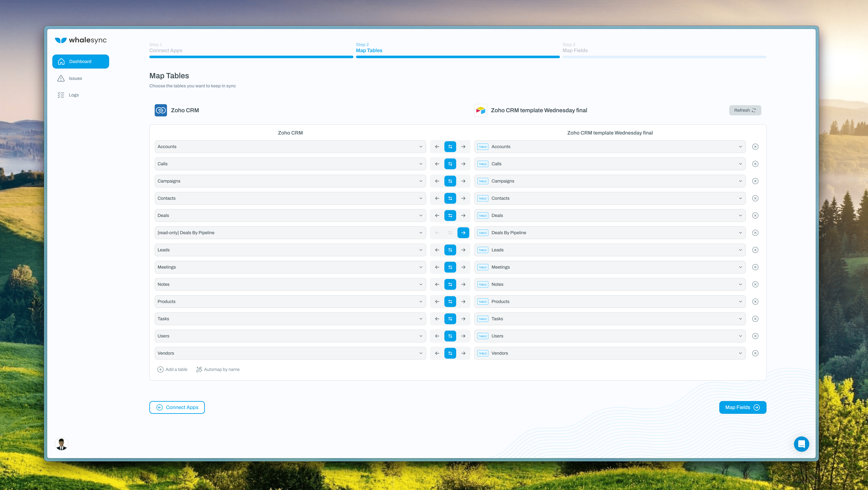Remove the Campaigns table mapping
This screenshot has width=868, height=490.
point(755,181)
